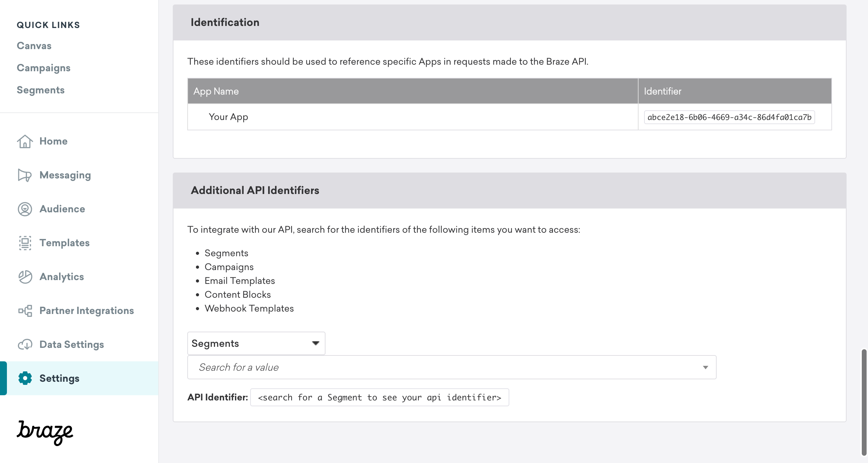The height and width of the screenshot is (463, 868).
Task: Open Partner Integrations
Action: (87, 311)
